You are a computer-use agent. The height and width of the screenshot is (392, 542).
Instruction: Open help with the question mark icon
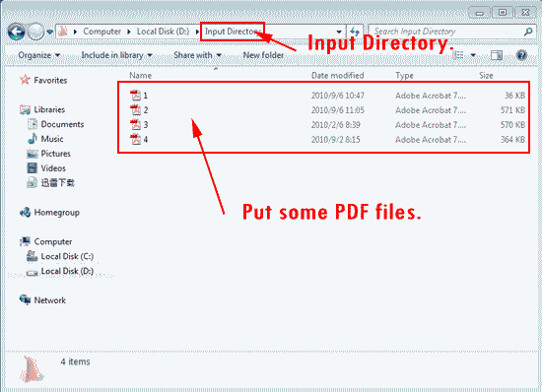pyautogui.click(x=521, y=55)
